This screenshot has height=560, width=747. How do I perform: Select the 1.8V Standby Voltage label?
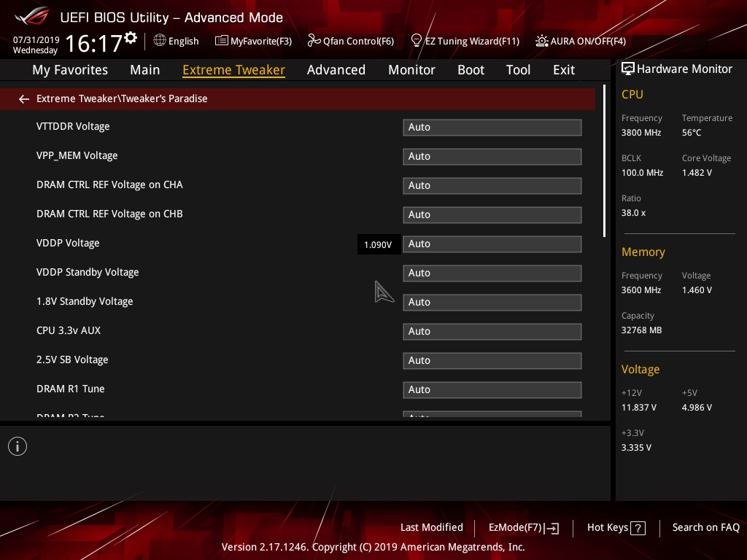coord(85,301)
